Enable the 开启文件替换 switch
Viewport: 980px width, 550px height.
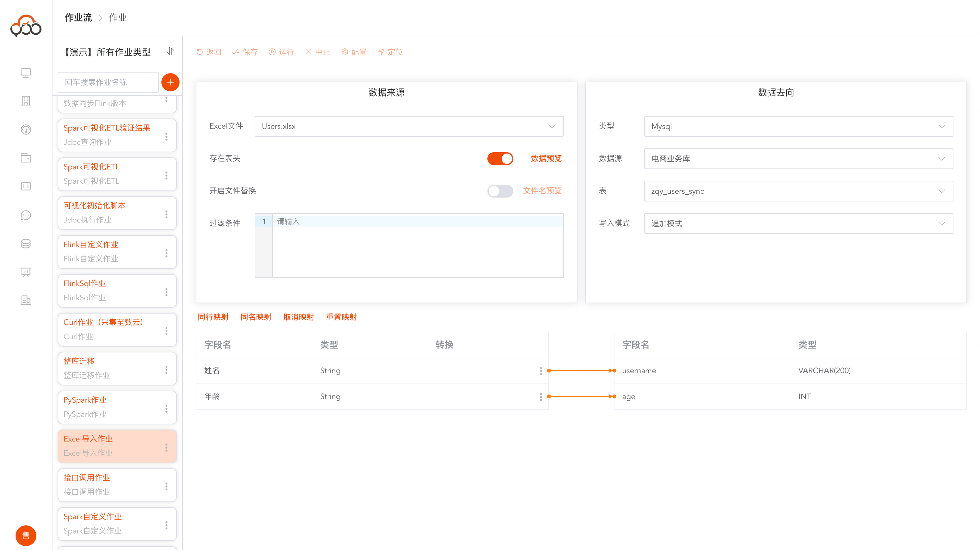pyautogui.click(x=500, y=191)
